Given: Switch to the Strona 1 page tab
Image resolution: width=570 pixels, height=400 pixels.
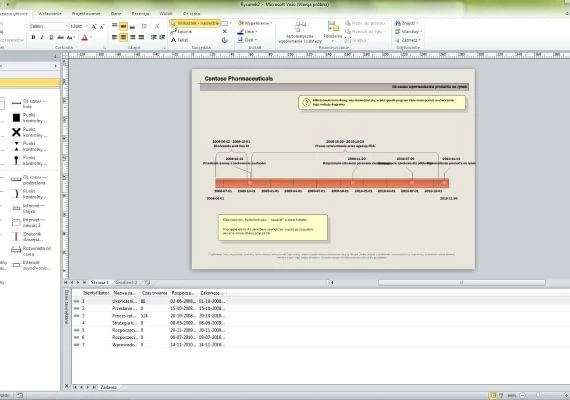Looking at the screenshot, I should (100, 282).
